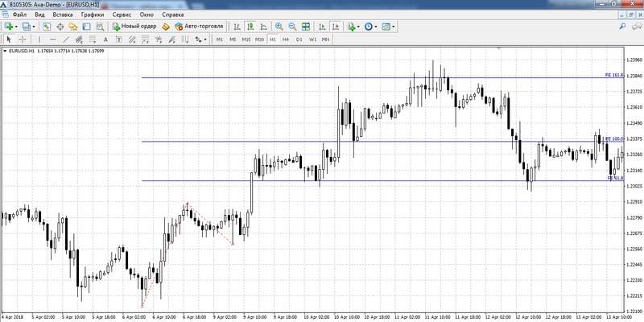644x322 pixels.
Task: Draw a horizontal line
Action: pyautogui.click(x=52, y=39)
